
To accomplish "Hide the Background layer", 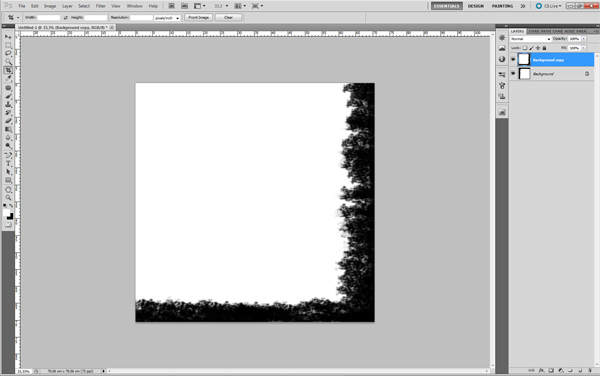I will click(513, 73).
